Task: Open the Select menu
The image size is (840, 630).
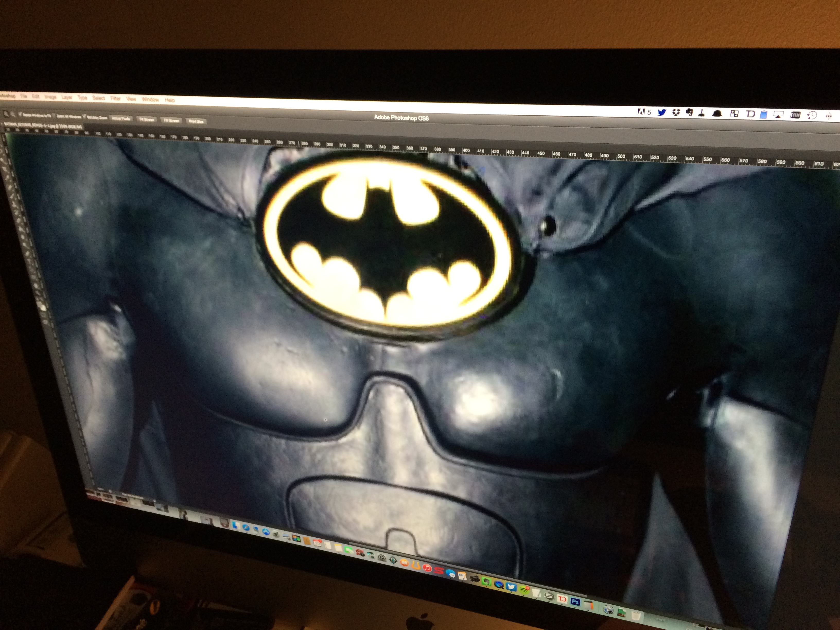Action: (x=99, y=98)
